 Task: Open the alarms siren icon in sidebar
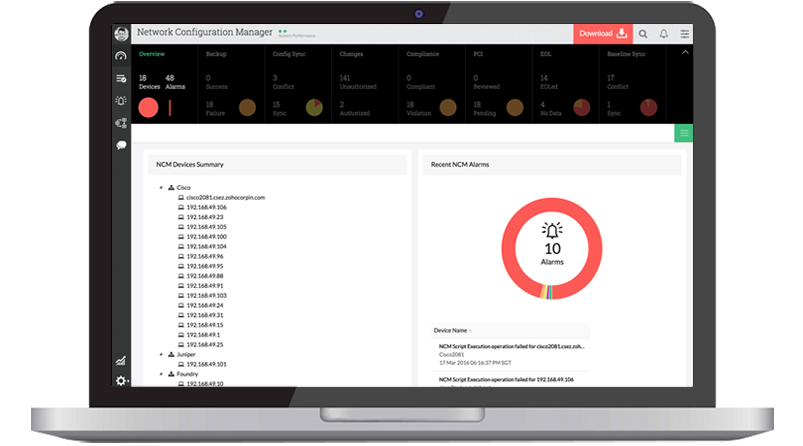[x=121, y=100]
